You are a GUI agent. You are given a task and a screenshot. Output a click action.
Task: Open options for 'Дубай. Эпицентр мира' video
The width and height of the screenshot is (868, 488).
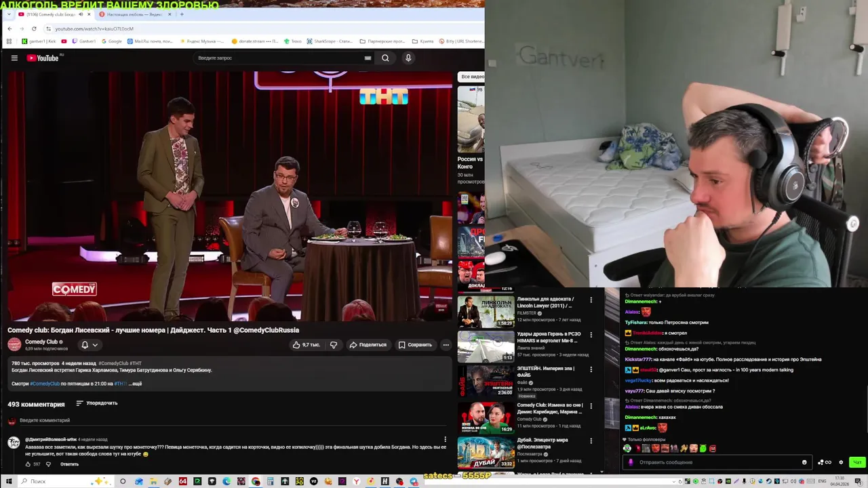[x=591, y=441]
